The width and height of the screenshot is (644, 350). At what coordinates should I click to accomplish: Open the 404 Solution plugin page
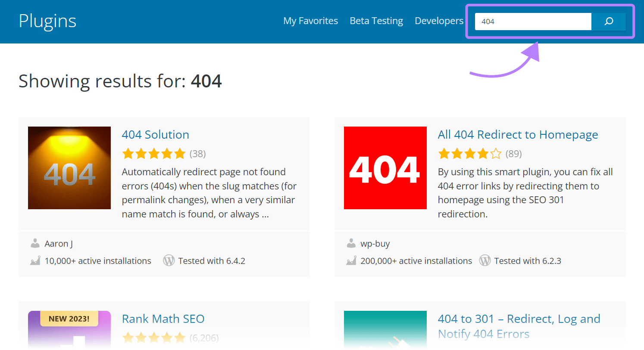tap(155, 134)
